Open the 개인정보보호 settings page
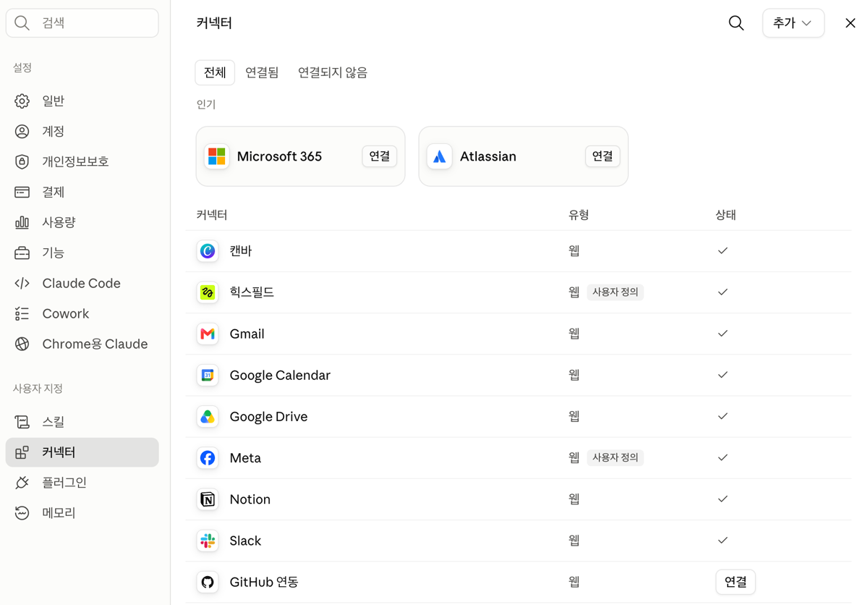Image resolution: width=868 pixels, height=605 pixels. (x=82, y=162)
